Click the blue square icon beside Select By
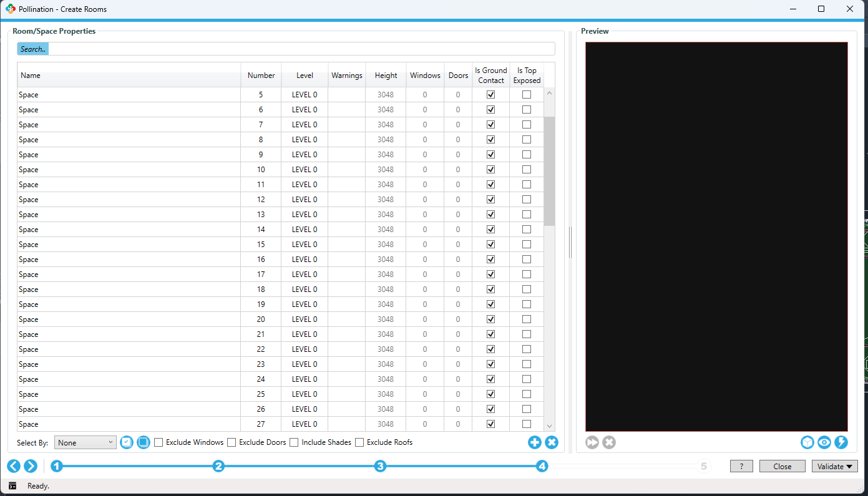868x496 pixels. point(144,442)
